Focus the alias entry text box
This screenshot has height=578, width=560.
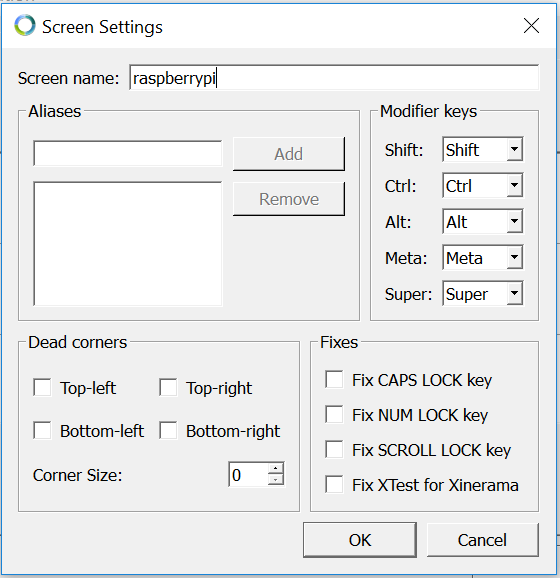(128, 153)
